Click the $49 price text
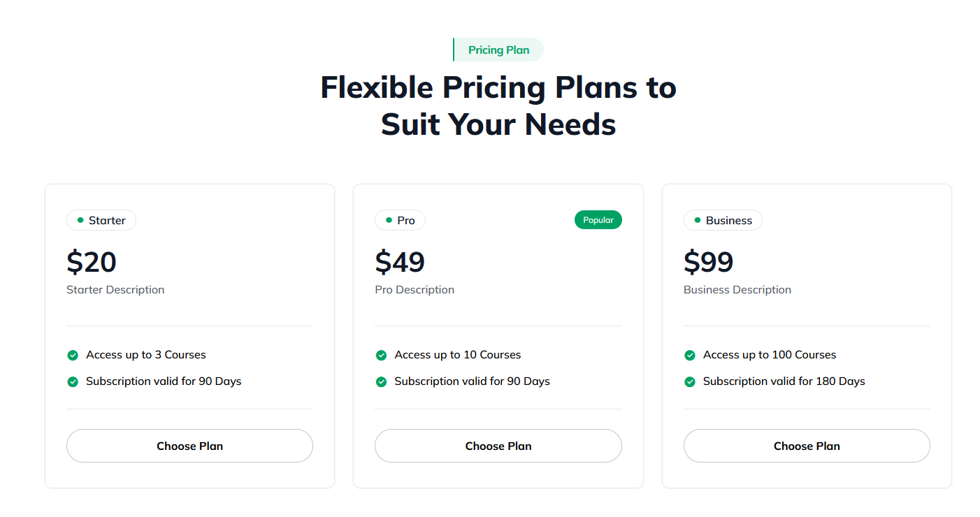Viewport: 980px width, 517px height. coord(400,262)
